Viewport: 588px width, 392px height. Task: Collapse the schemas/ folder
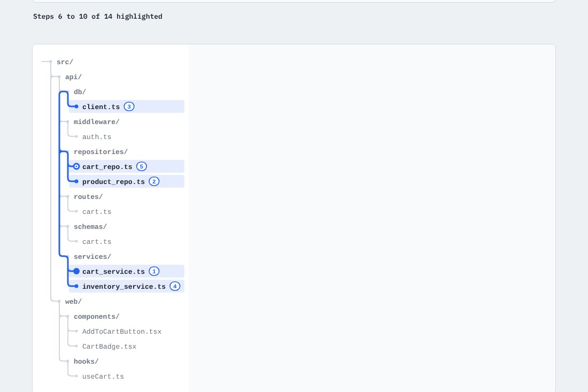point(90,227)
